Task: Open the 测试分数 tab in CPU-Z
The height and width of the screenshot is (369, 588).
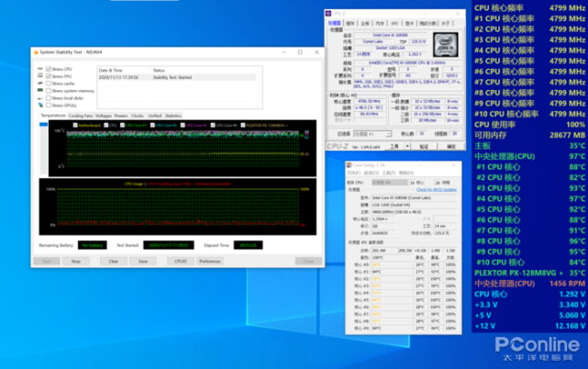Action: [x=427, y=23]
